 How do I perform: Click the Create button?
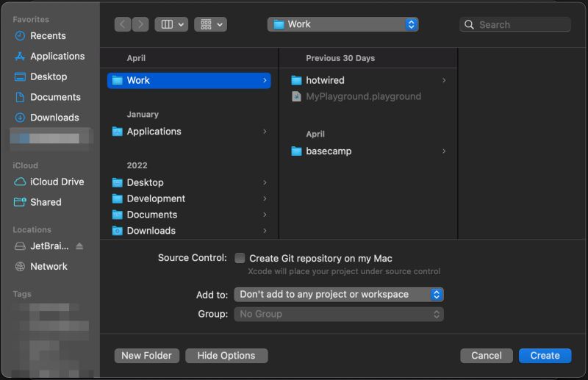coord(545,356)
